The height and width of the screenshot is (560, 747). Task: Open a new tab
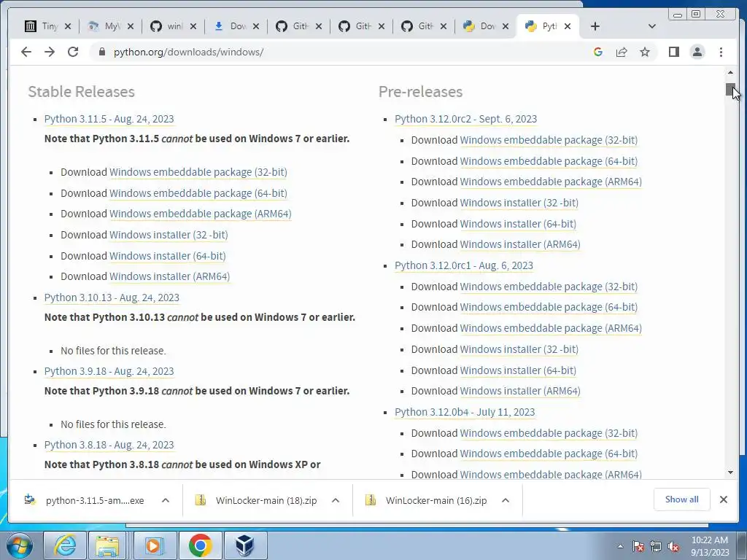pyautogui.click(x=595, y=26)
